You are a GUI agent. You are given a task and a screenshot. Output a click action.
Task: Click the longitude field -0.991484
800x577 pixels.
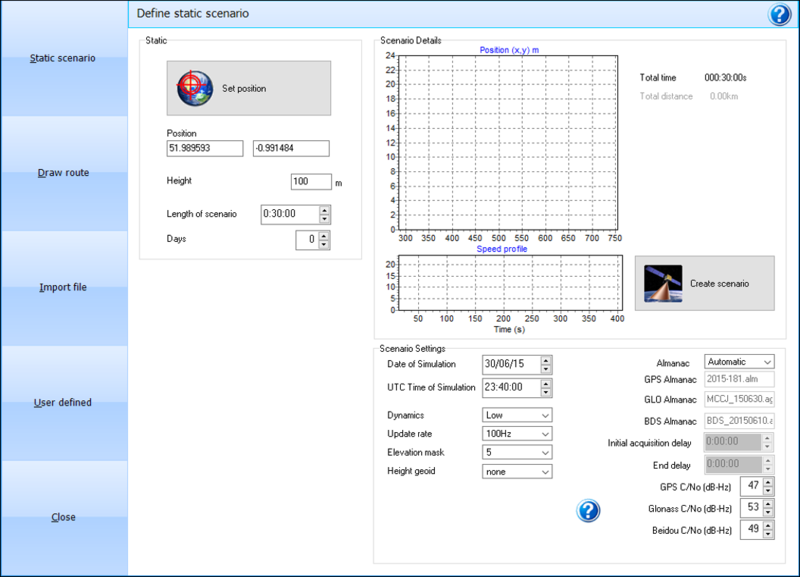tap(291, 148)
